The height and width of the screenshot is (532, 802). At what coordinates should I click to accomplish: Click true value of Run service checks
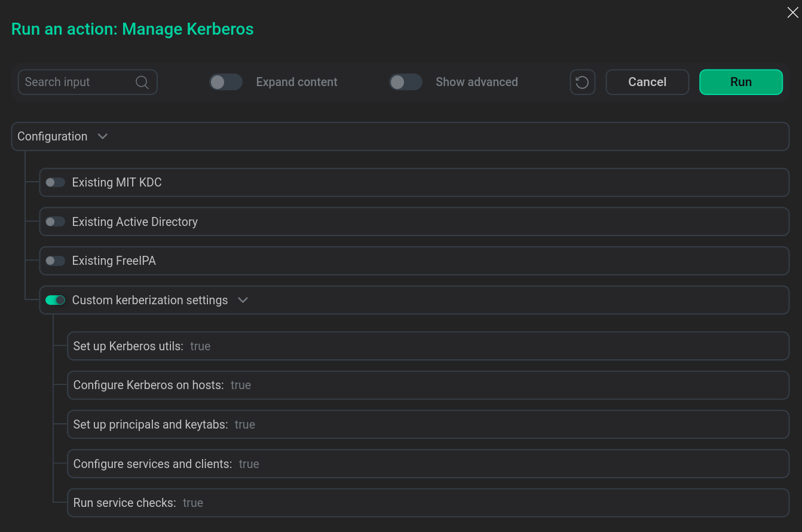(x=193, y=503)
